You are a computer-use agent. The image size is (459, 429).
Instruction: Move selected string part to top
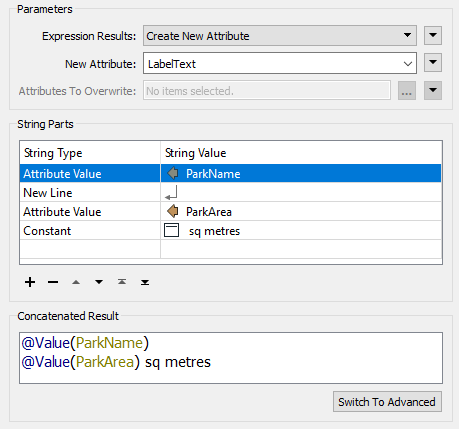pos(122,282)
